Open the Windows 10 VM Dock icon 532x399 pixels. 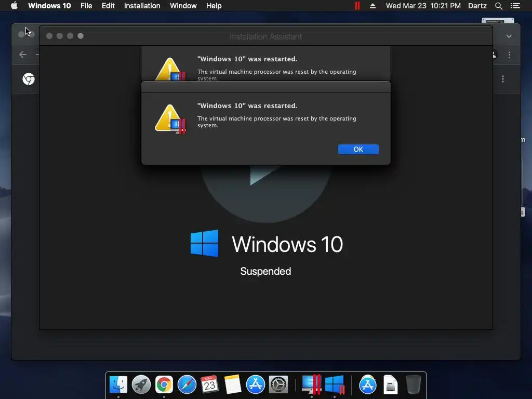click(x=335, y=385)
